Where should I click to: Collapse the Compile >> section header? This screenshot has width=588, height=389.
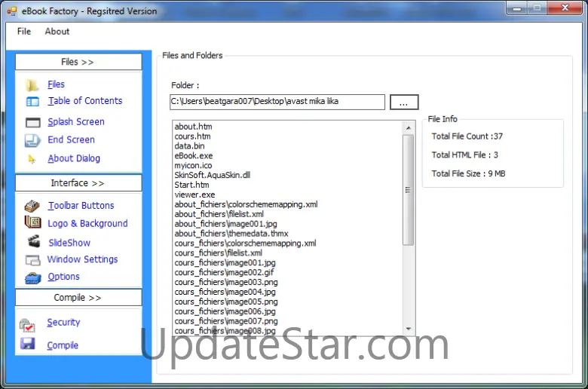pos(78,298)
